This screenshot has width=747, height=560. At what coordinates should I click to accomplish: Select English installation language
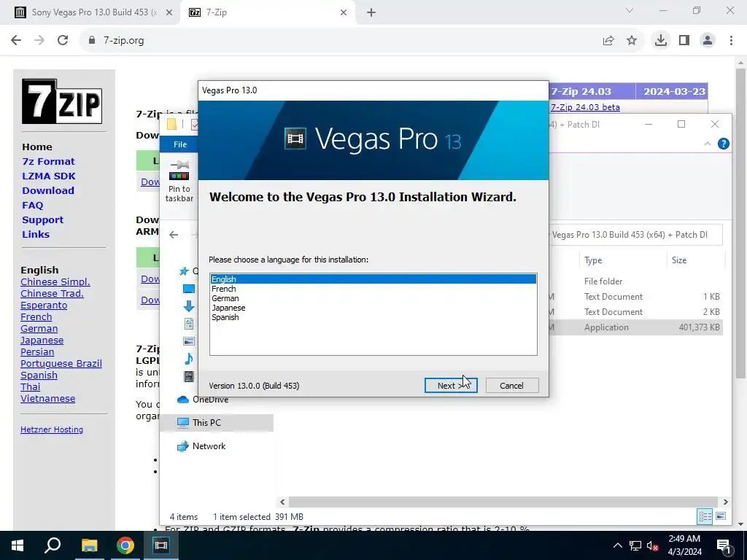coord(373,279)
